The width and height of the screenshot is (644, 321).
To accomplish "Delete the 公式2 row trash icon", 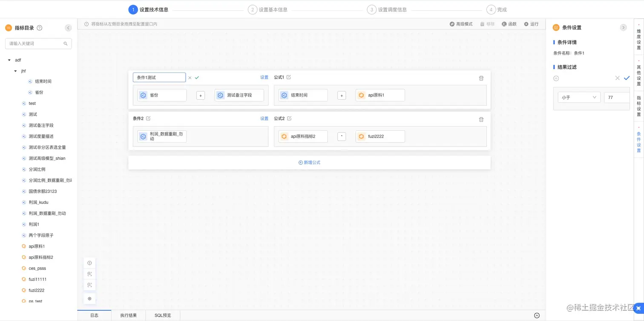I will (x=481, y=119).
